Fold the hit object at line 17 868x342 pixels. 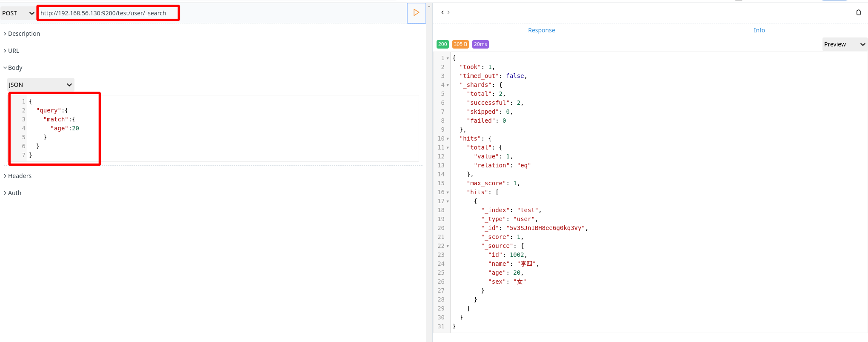pos(448,201)
